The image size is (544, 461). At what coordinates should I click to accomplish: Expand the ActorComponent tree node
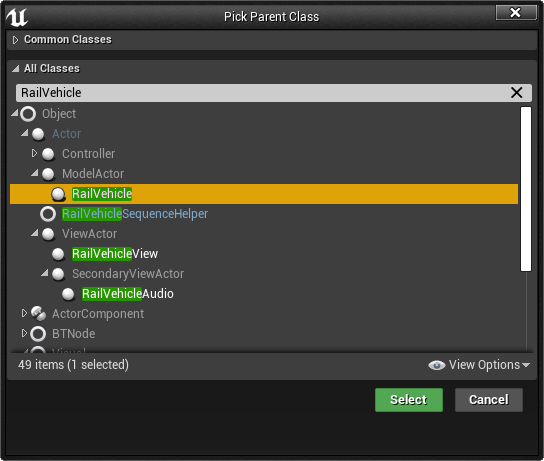[x=24, y=313]
